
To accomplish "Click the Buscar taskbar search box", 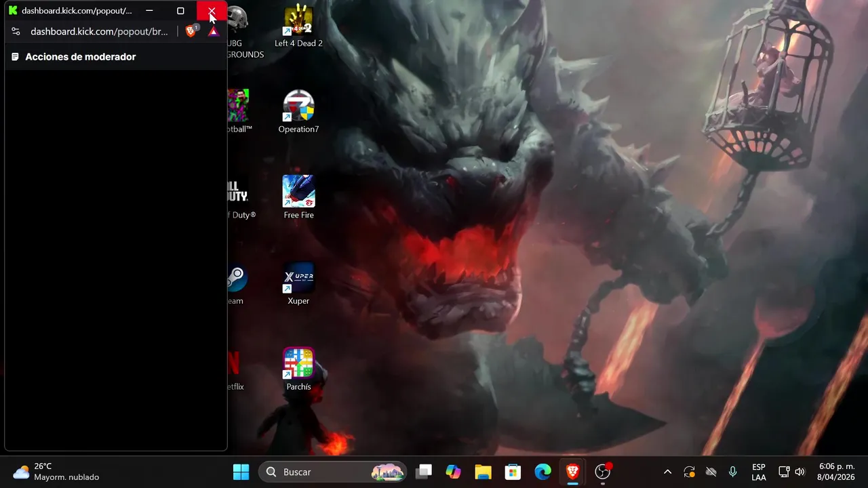I will pos(332,472).
